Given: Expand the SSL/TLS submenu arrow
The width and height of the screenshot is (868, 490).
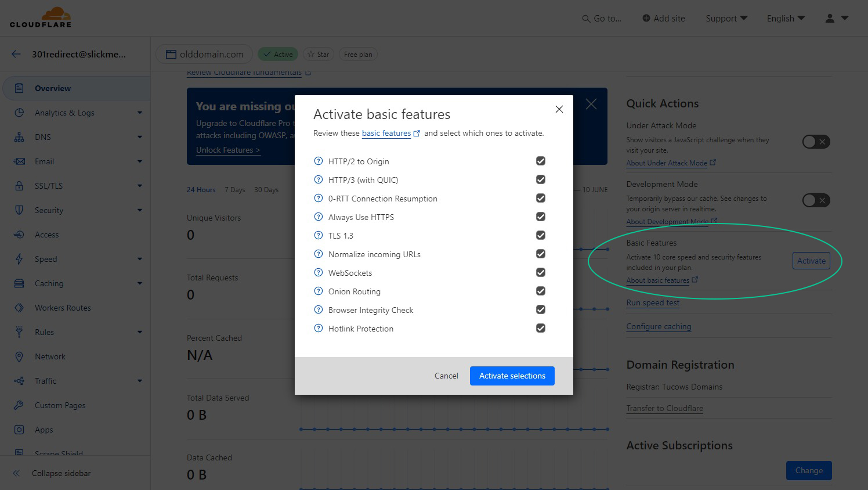Looking at the screenshot, I should click(140, 186).
